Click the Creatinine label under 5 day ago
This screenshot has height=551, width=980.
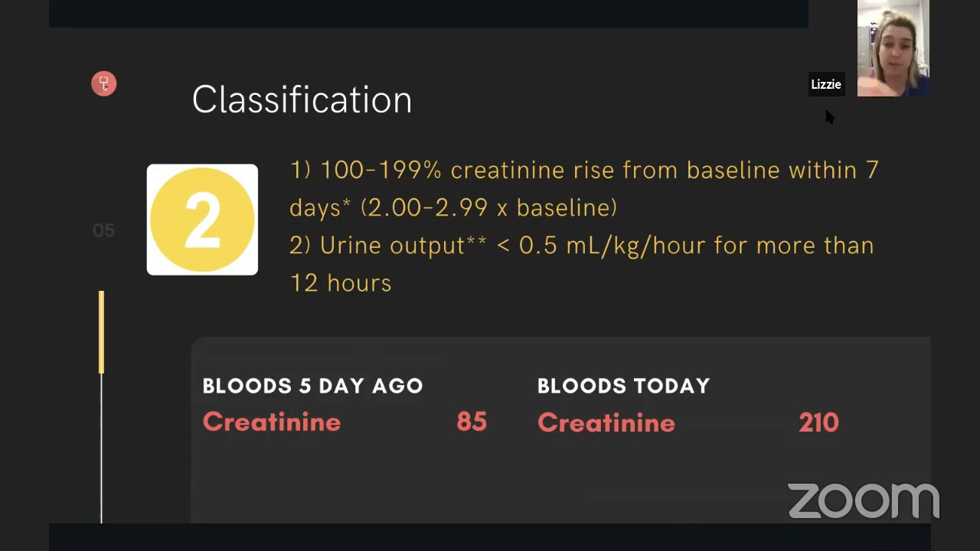pos(272,422)
